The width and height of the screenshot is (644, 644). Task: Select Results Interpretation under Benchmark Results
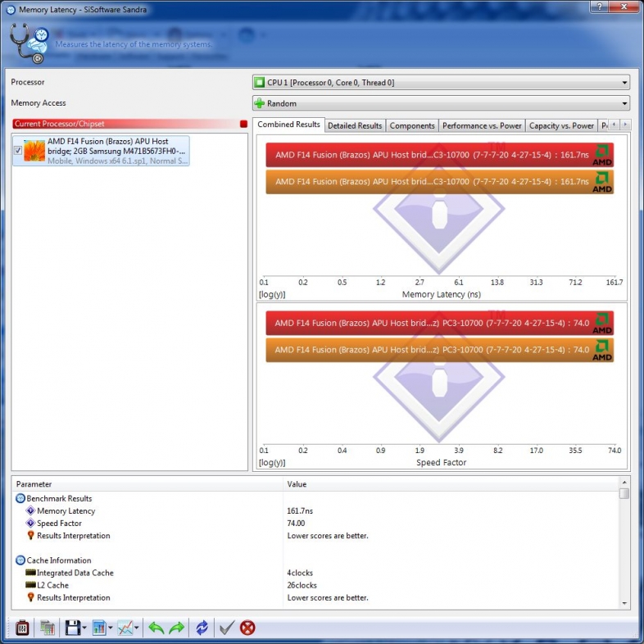(x=315, y=536)
